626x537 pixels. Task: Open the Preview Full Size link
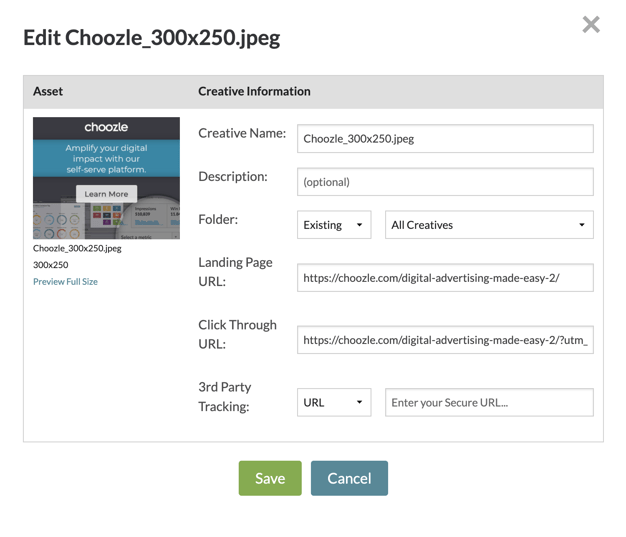[x=65, y=282]
